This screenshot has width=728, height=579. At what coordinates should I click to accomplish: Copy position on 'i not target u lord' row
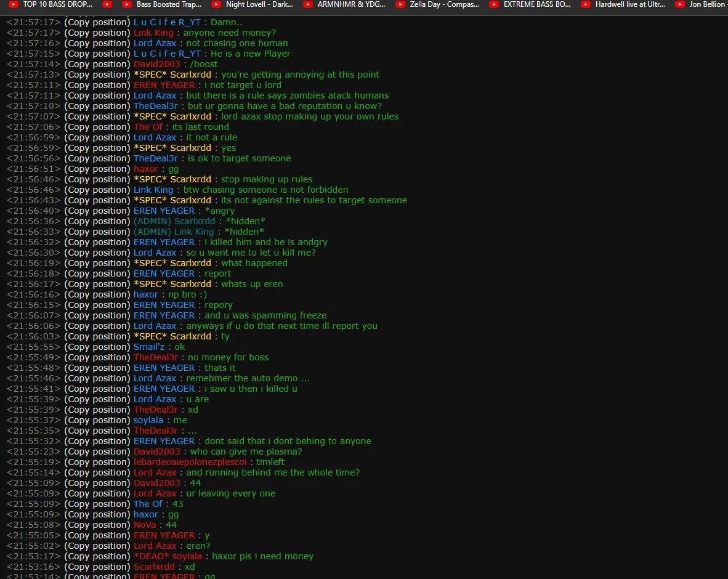tap(97, 85)
